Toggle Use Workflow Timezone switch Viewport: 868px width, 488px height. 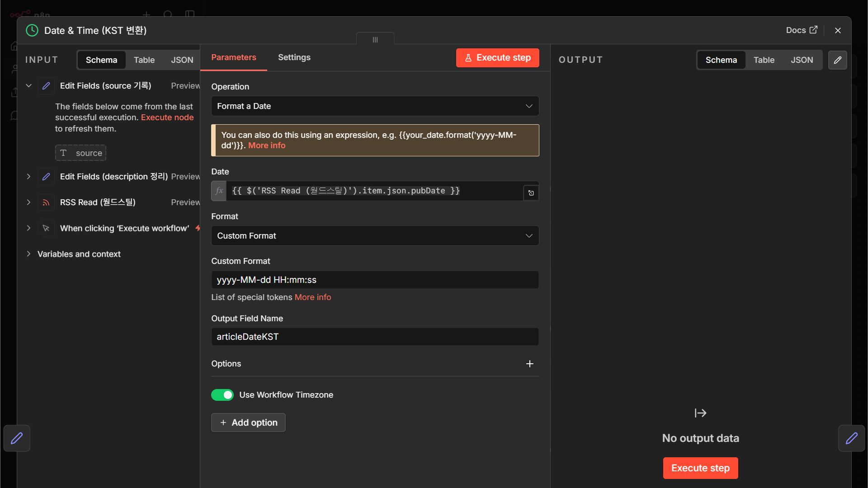coord(222,395)
